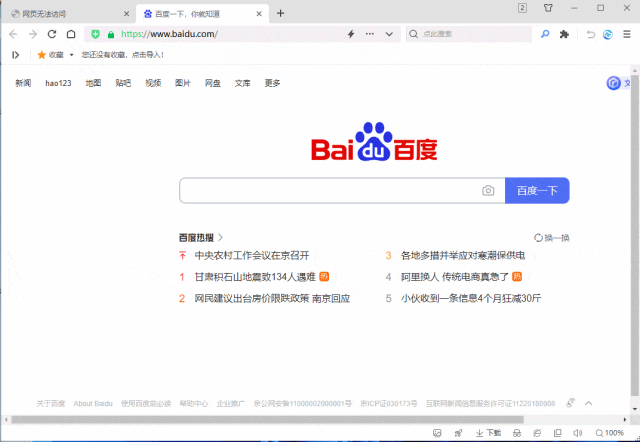
Task: Open a new tab with plus button
Action: 280,13
